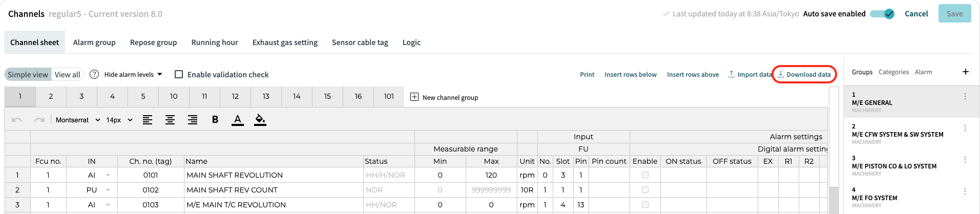This screenshot has width=980, height=214.
Task: Toggle bold formatting
Action: pos(215,120)
